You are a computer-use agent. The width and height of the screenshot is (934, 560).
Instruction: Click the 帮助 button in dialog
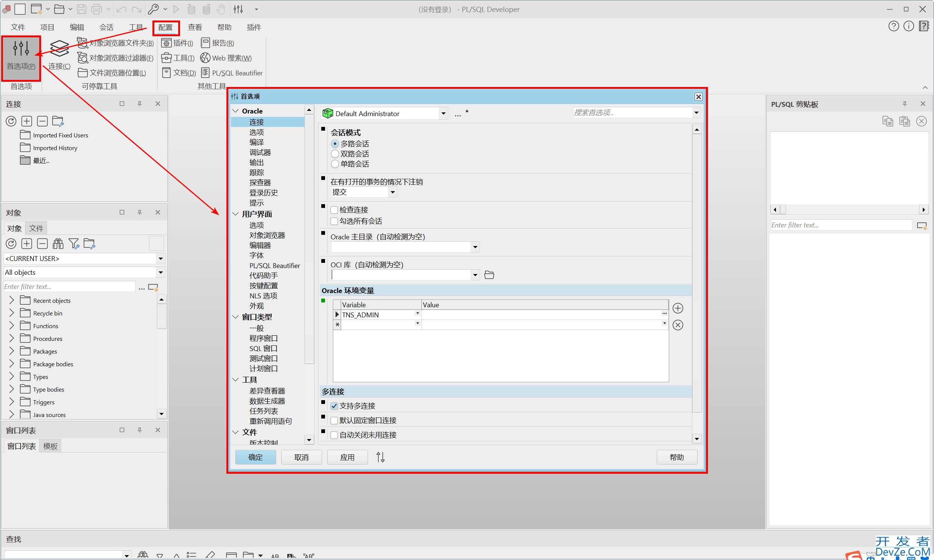coord(677,457)
